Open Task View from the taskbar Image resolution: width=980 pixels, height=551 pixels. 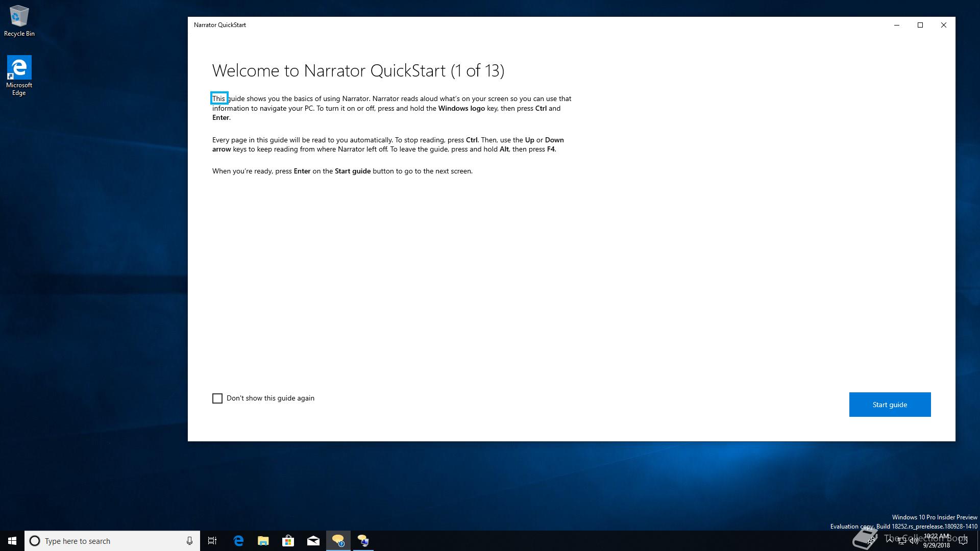212,541
